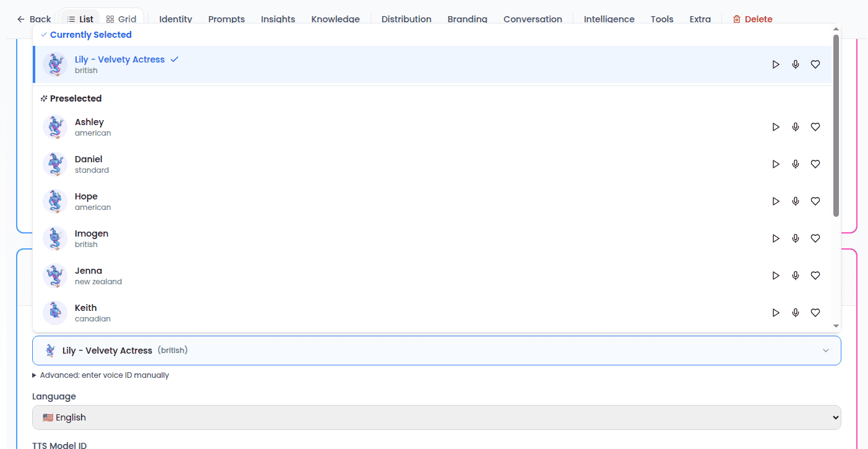The width and height of the screenshot is (868, 449).
Task: Favorite the Imogen voice with heart icon
Action: point(815,238)
